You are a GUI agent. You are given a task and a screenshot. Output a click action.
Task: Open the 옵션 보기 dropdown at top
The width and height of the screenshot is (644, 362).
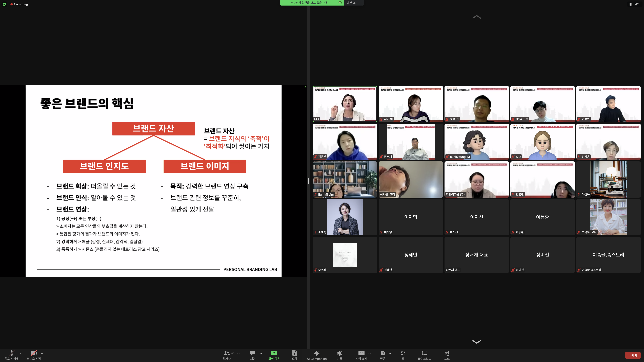(354, 3)
